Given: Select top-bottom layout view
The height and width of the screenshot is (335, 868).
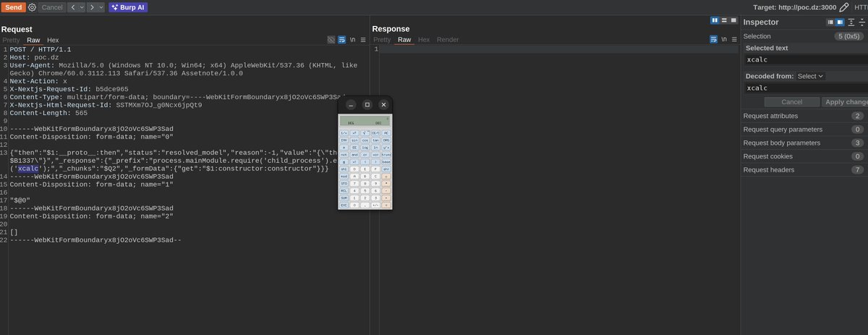Looking at the screenshot, I should click(724, 20).
